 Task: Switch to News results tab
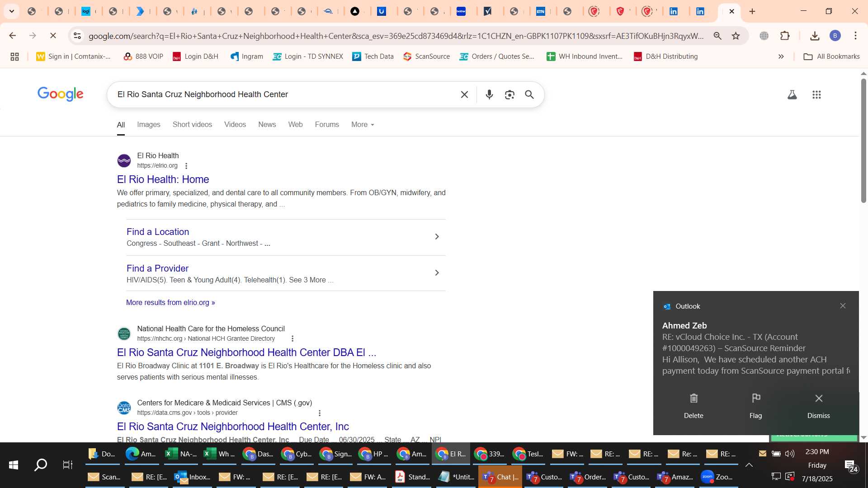click(267, 125)
